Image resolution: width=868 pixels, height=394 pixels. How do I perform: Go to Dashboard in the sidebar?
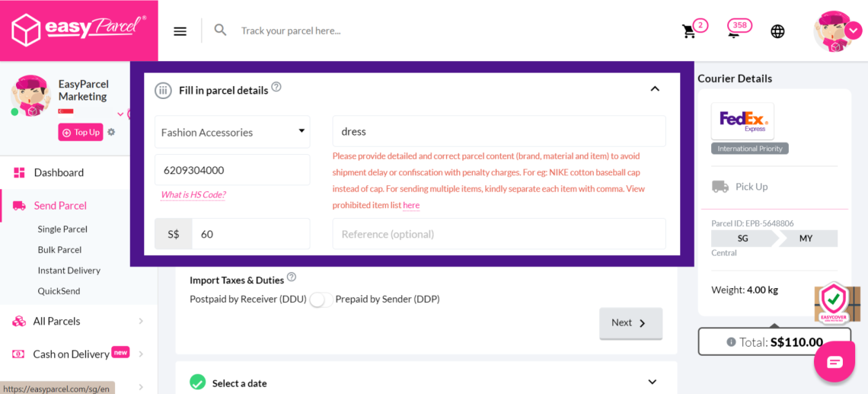(x=59, y=173)
